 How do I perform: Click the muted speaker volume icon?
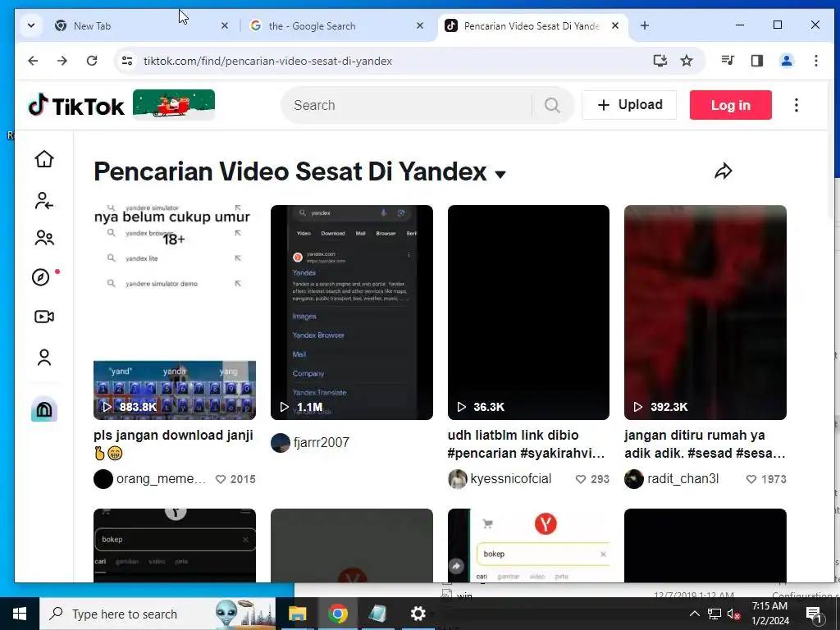(x=733, y=614)
